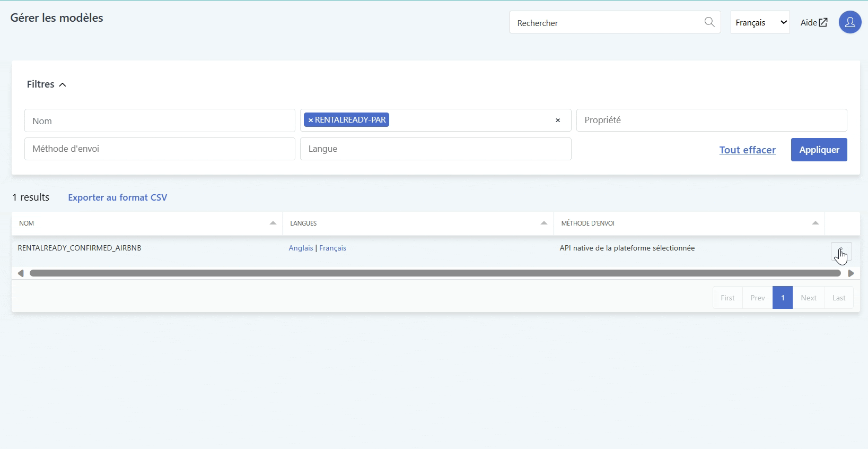Clear the channel filter with the x
Image resolution: width=868 pixels, height=449 pixels.
tap(558, 120)
